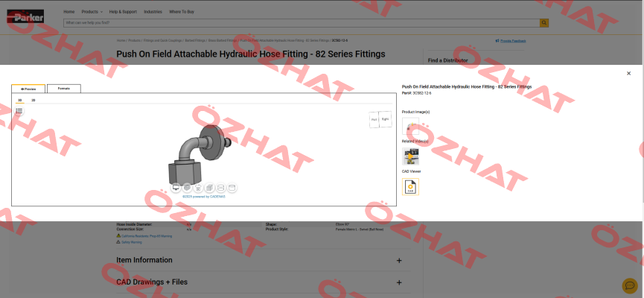This screenshot has height=298, width=644.
Task: Click the Front face of view cube
Action: (374, 120)
